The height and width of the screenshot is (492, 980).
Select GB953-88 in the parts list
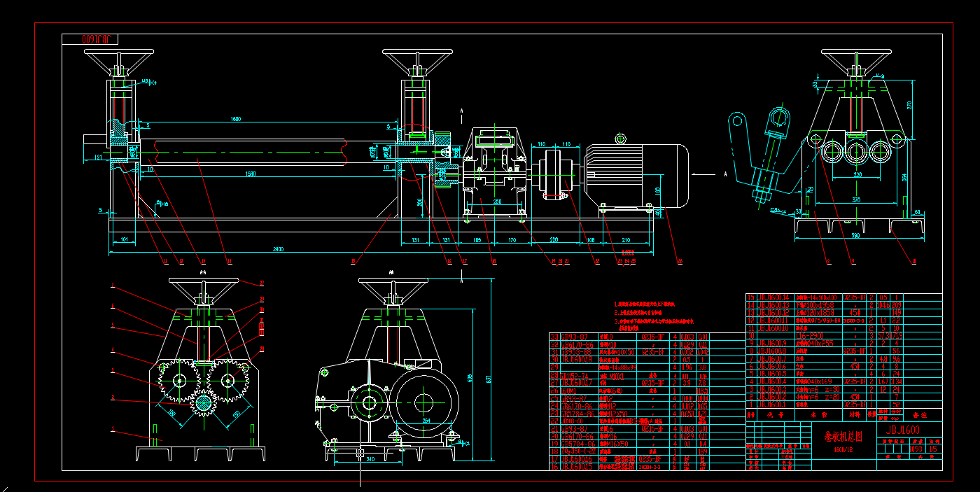pyautogui.click(x=577, y=352)
